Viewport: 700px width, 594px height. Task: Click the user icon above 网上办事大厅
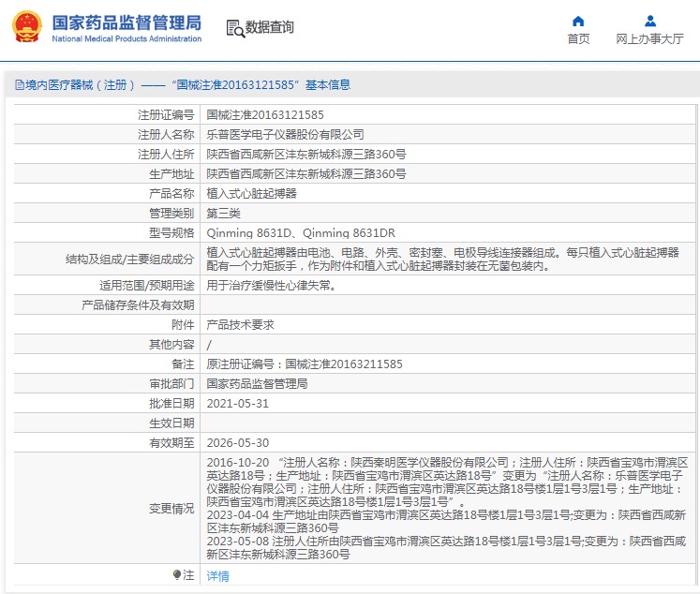click(649, 21)
